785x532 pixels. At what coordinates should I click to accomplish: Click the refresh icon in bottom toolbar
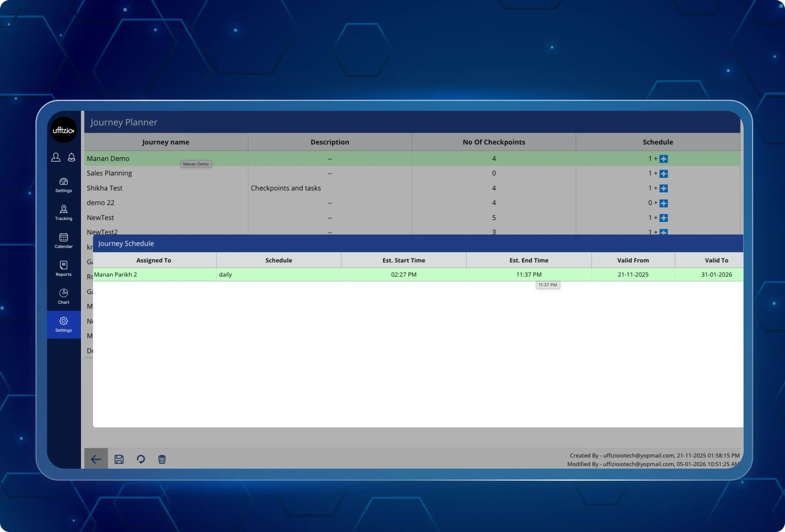coord(141,459)
